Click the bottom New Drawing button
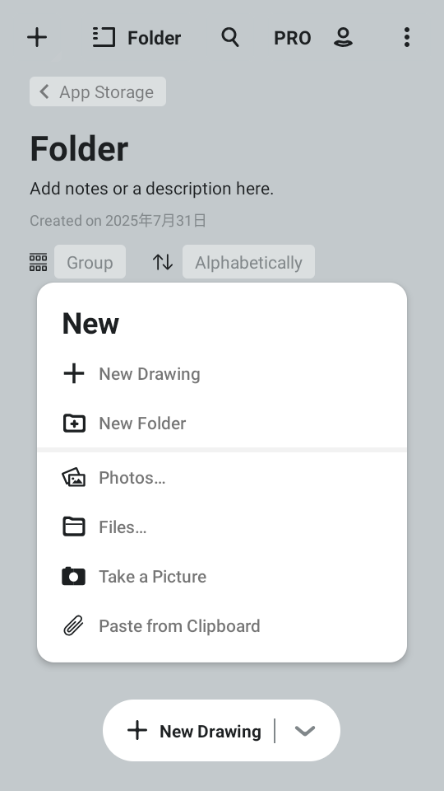Viewport: 444px width, 791px height. coord(194,730)
